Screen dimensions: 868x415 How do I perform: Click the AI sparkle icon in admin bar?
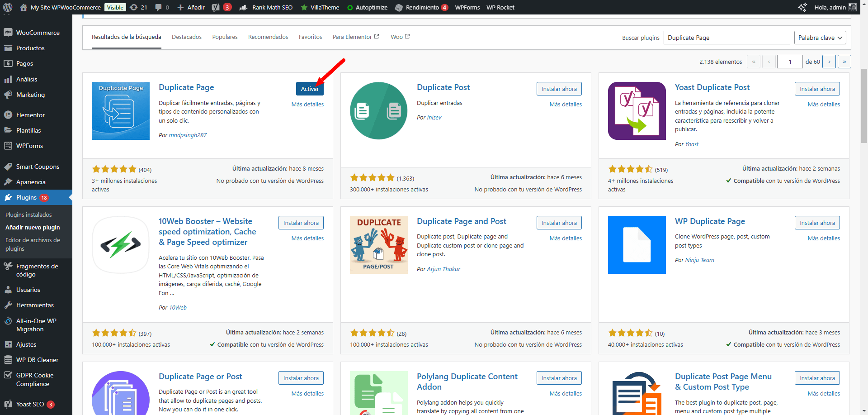click(802, 7)
